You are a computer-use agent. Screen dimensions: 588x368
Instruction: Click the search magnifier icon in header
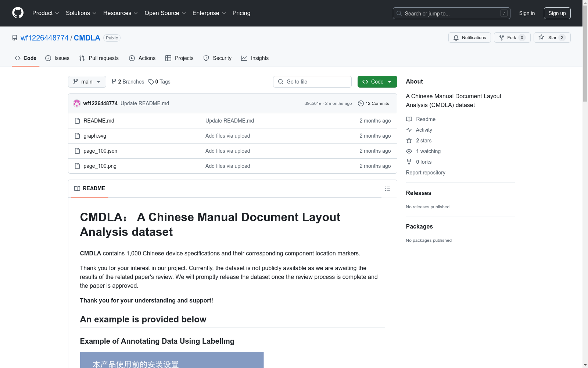pos(399,13)
